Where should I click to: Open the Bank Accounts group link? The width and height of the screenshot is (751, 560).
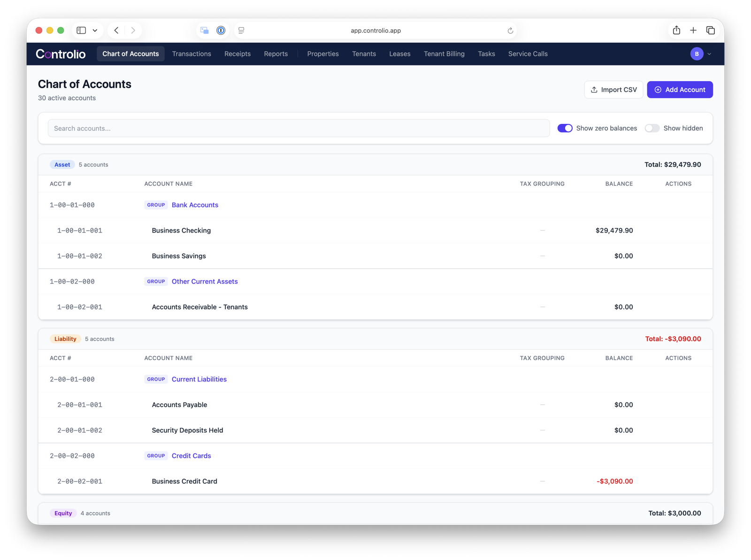click(195, 205)
